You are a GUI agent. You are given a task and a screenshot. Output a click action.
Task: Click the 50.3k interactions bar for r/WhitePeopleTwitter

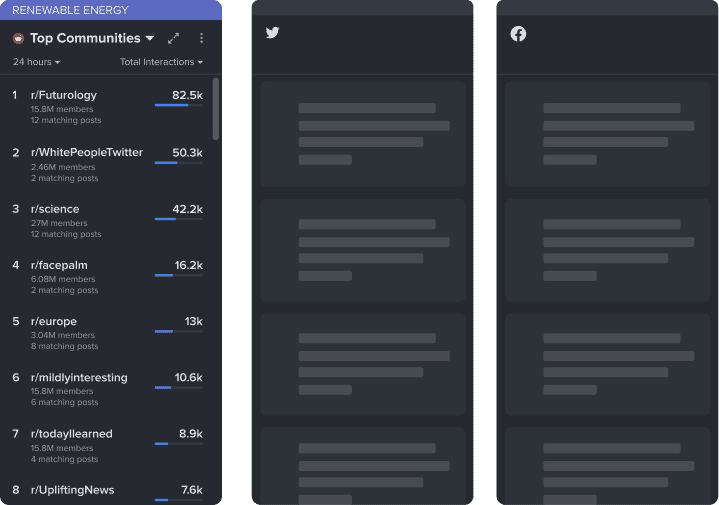179,162
